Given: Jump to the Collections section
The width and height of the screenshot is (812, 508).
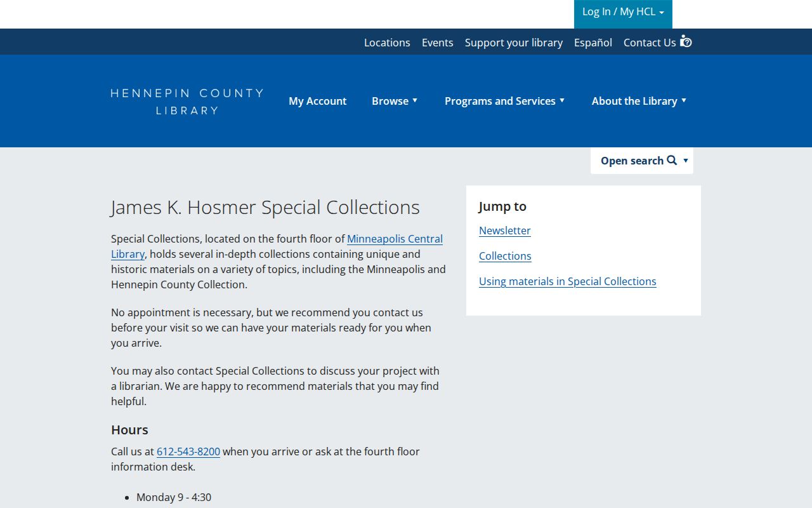Looking at the screenshot, I should point(505,256).
